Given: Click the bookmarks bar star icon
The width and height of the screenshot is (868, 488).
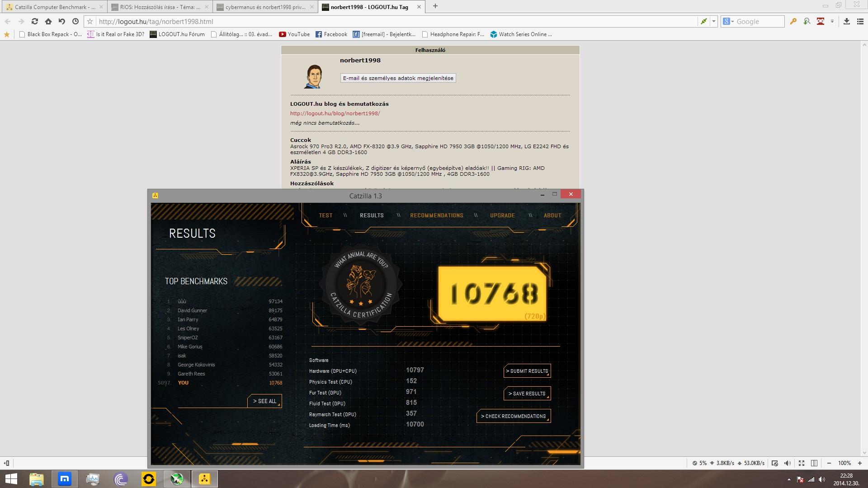Looking at the screenshot, I should click(x=6, y=34).
